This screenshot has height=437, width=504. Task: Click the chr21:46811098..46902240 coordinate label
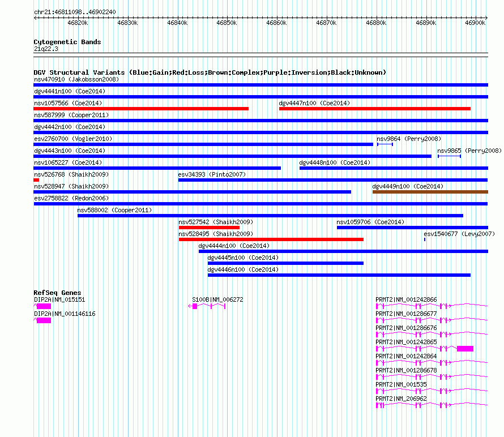[x=75, y=12]
